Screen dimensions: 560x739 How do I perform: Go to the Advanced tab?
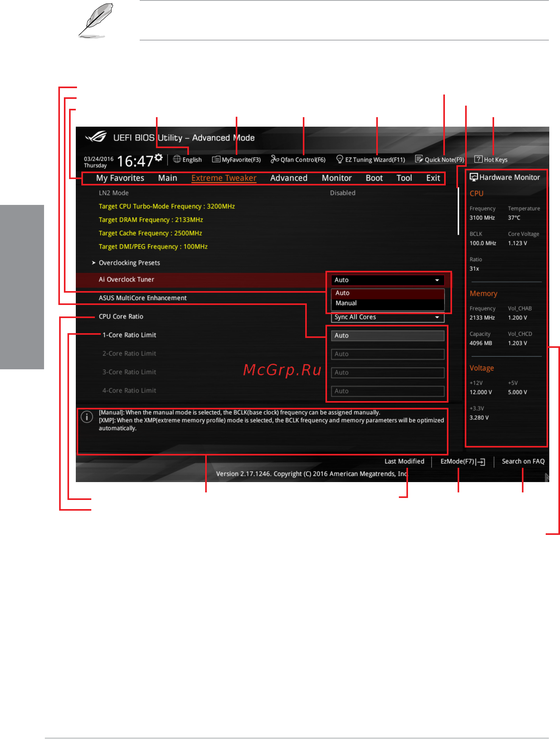click(289, 178)
